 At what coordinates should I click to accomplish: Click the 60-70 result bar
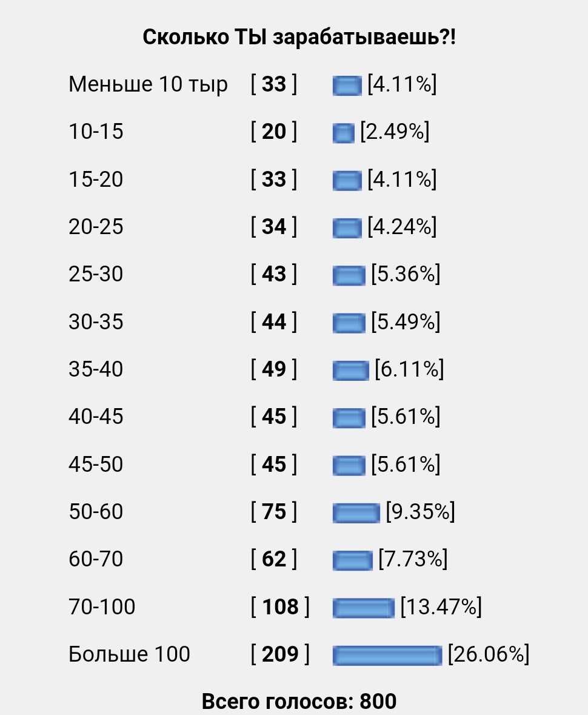click(352, 560)
